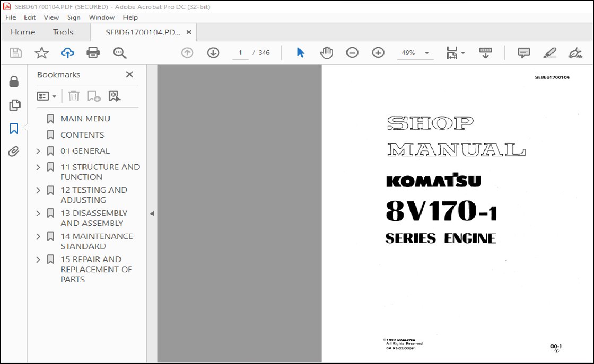594x364 pixels.
Task: Expand 14 MAINTENANCE STANDARD bookmark
Action: click(x=38, y=236)
